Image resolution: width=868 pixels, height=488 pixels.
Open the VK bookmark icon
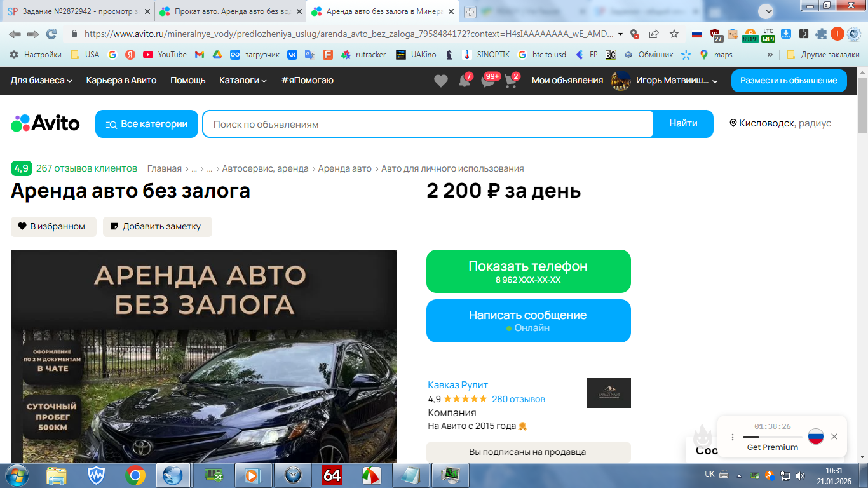pos(292,55)
